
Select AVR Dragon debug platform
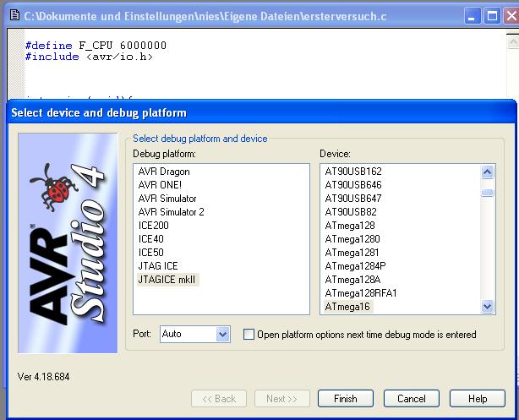click(164, 172)
